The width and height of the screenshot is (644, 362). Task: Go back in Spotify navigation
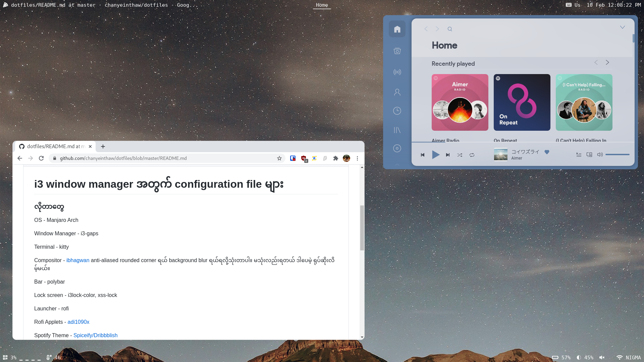426,29
